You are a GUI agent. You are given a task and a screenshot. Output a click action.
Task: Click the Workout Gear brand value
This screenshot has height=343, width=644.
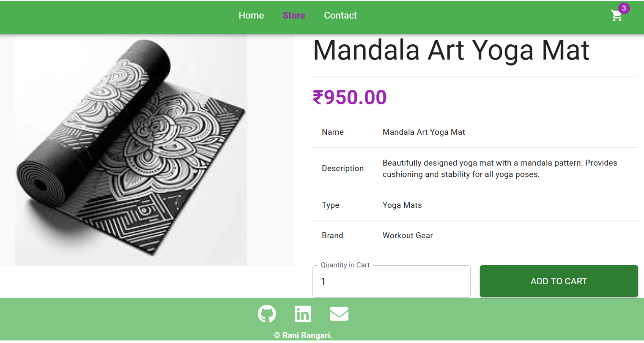tap(407, 235)
